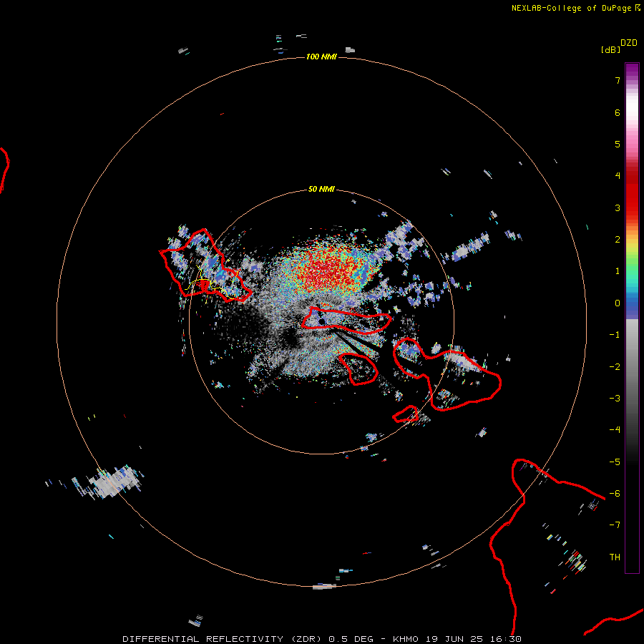Image resolution: width=644 pixels, height=644 pixels.
Task: Click the Differential Reflectivity (ZDR) caption text
Action: tap(223, 639)
